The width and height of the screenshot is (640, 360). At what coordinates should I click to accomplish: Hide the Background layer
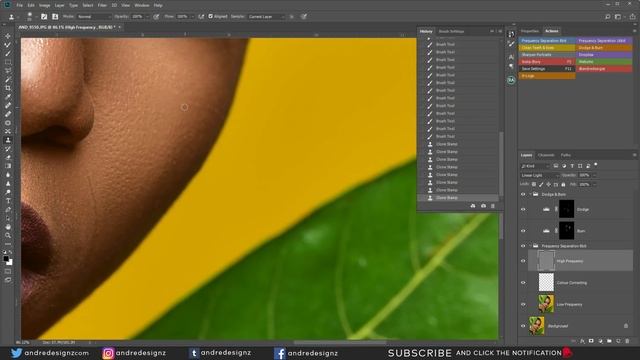click(x=523, y=326)
